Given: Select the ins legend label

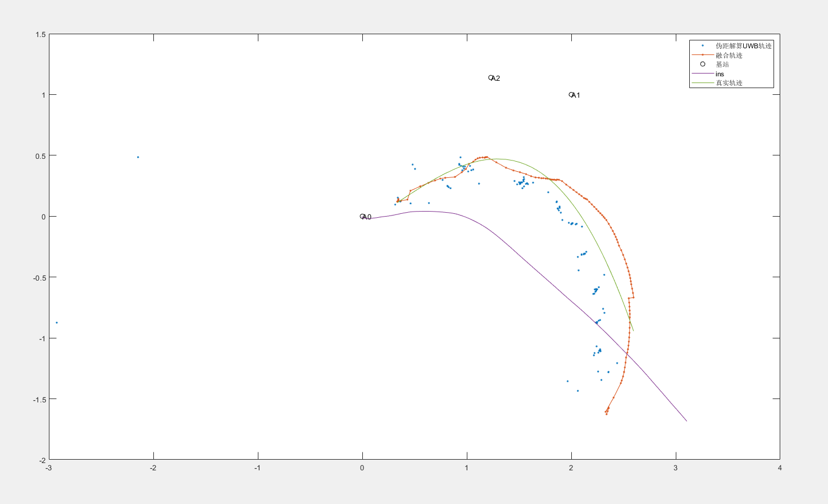Looking at the screenshot, I should click(x=720, y=74).
